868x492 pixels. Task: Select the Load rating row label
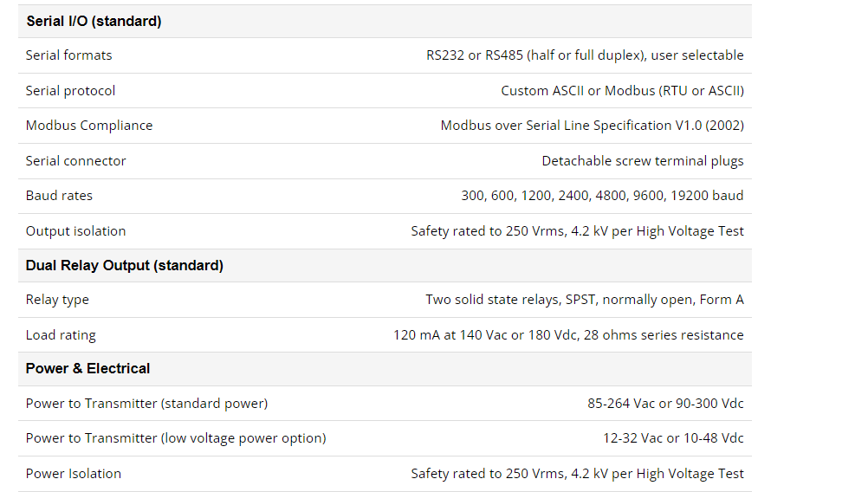tap(61, 335)
